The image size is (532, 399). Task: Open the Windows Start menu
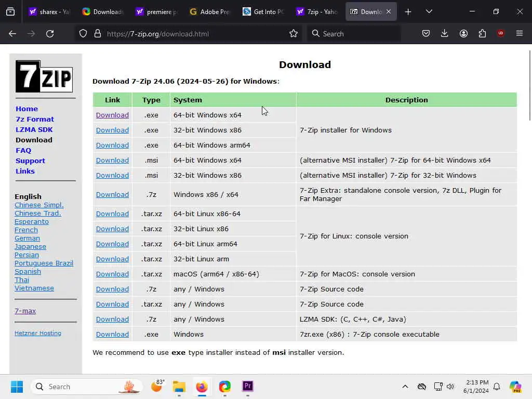coord(17,387)
